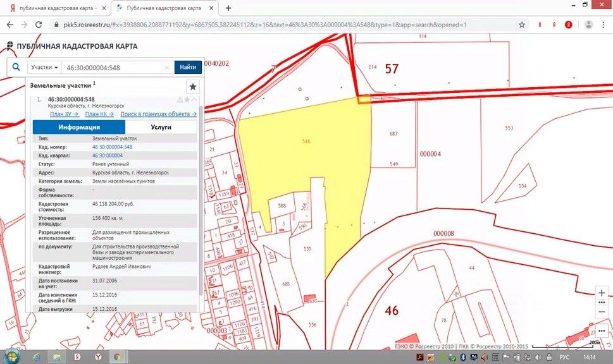Click the taskbar clock 14:14

point(590,357)
